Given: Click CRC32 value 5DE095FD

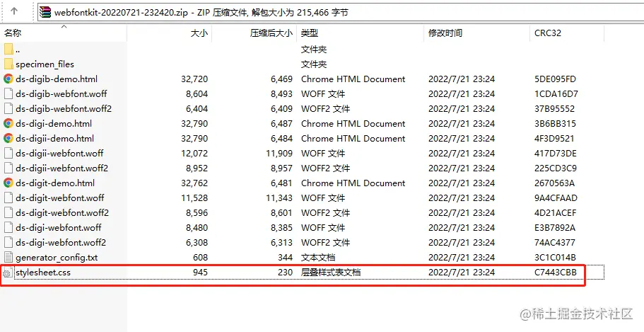Looking at the screenshot, I should 556,79.
